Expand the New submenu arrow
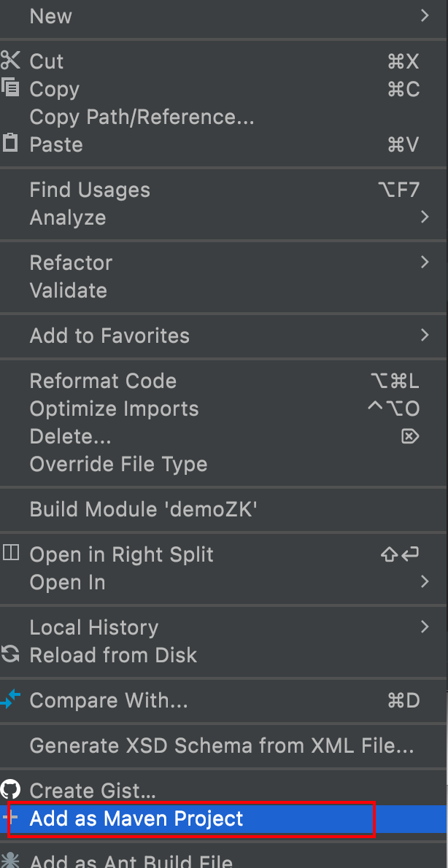 tap(425, 16)
